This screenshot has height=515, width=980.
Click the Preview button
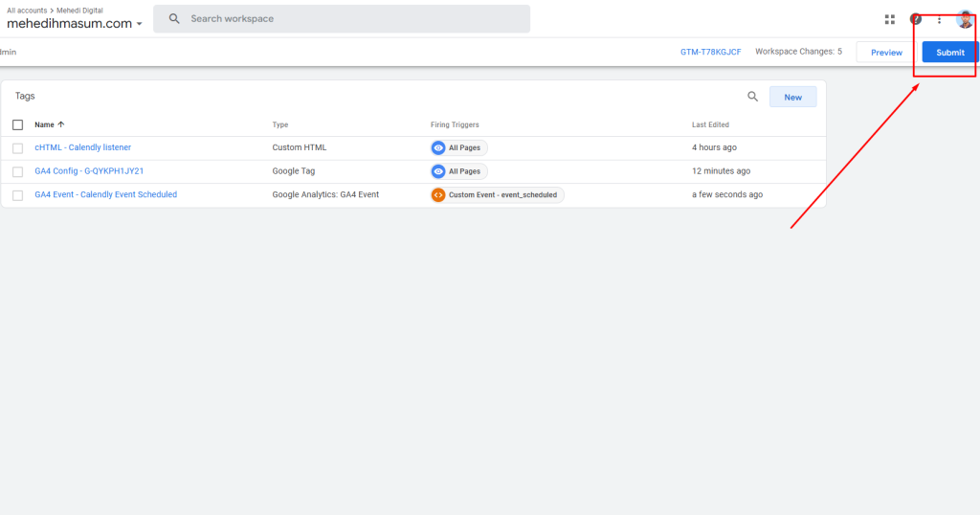886,53
